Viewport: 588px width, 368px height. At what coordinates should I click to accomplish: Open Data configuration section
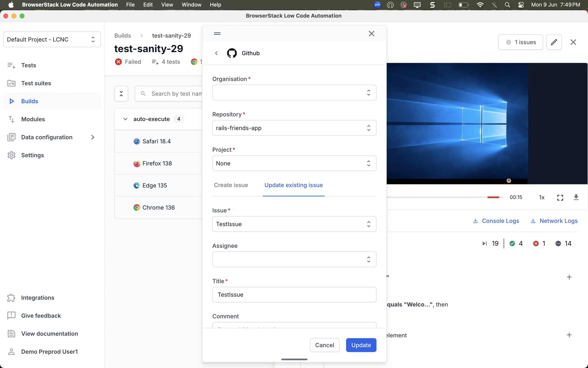coord(52,137)
